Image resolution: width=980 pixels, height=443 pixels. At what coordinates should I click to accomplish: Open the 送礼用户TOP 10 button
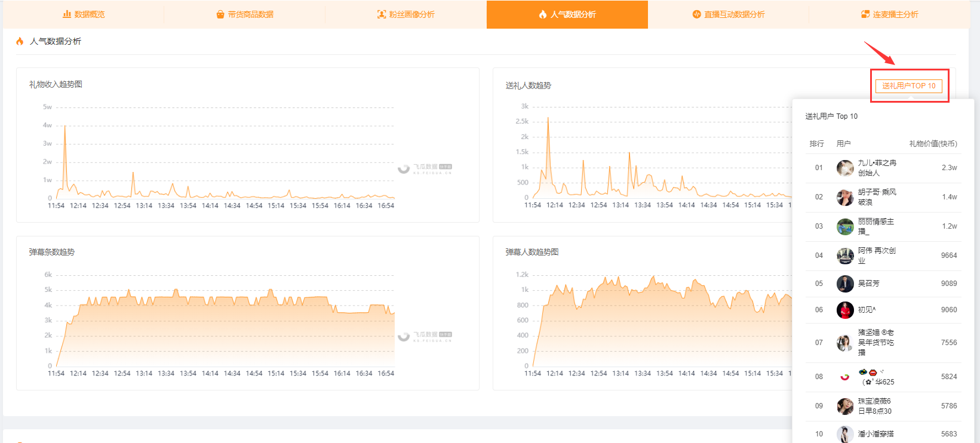(909, 86)
